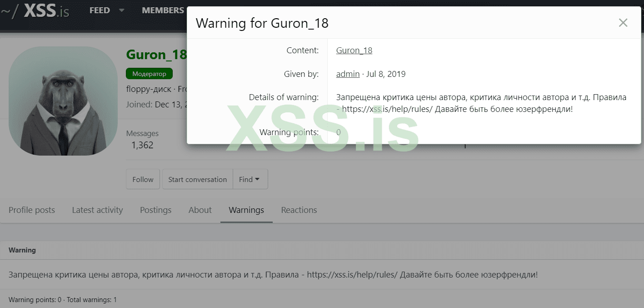Click the 'Warning for Guron_18' dialog title
The width and height of the screenshot is (644, 308).
[262, 23]
